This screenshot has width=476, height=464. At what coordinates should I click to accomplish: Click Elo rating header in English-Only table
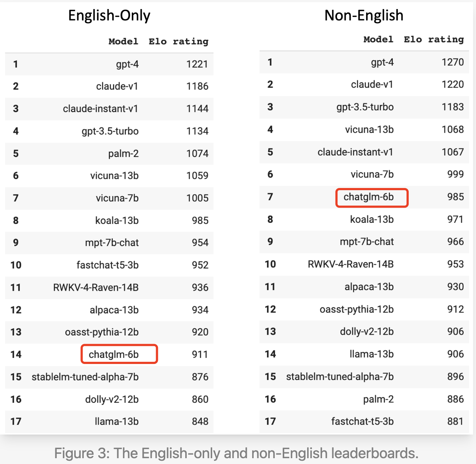178,41
